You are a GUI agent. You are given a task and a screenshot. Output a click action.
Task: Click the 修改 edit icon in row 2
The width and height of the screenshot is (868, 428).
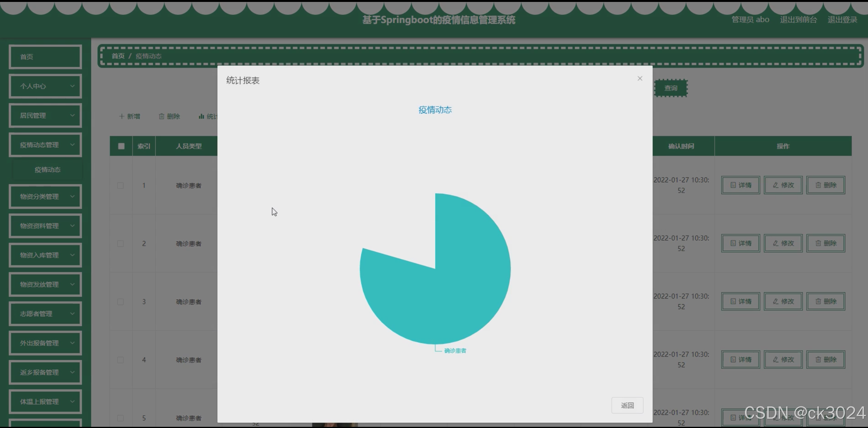pos(776,243)
